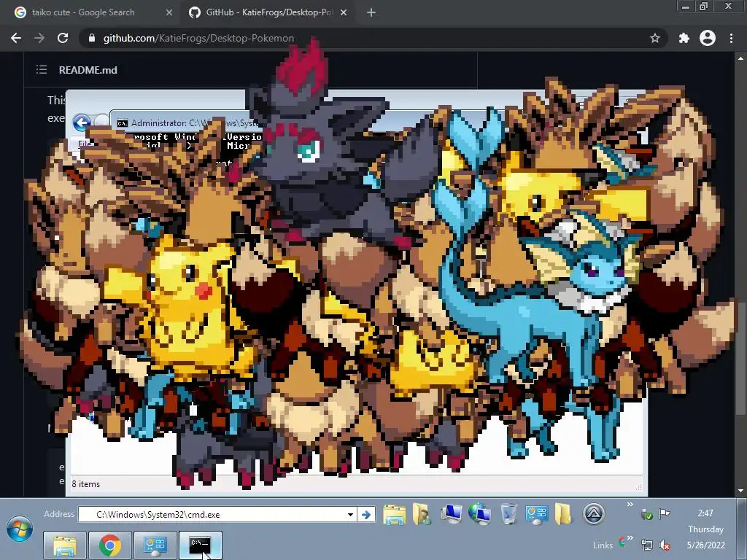Click the File menu in Explorer window
The image size is (747, 560).
(85, 144)
